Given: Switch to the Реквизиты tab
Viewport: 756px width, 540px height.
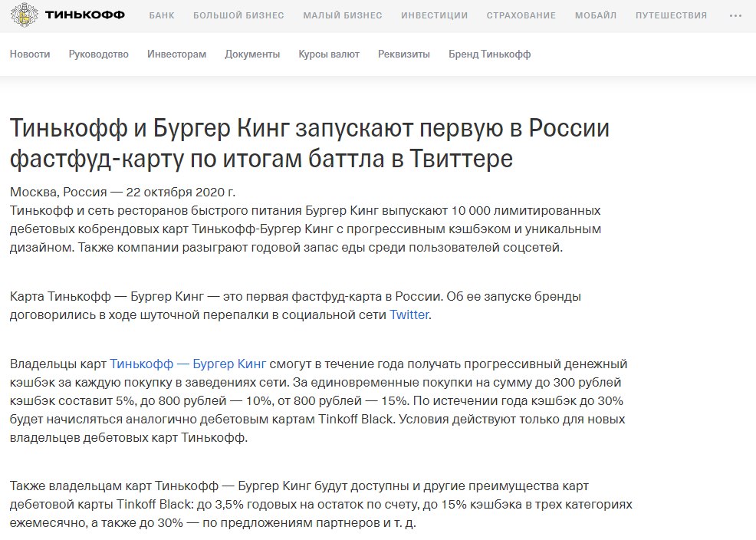Looking at the screenshot, I should click(404, 54).
